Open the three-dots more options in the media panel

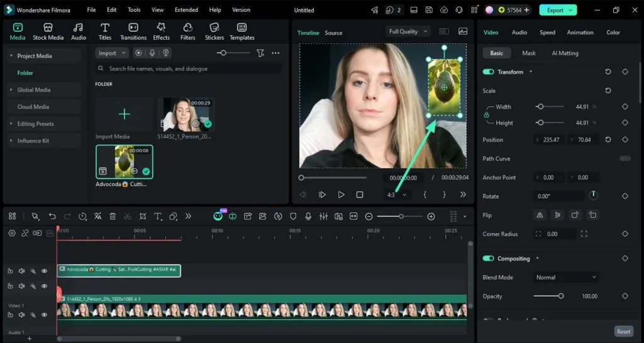point(275,53)
